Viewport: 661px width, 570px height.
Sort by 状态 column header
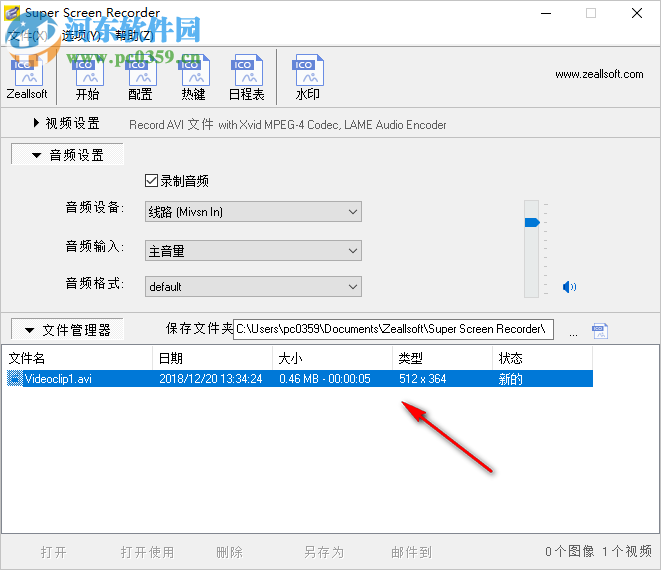[x=542, y=358]
